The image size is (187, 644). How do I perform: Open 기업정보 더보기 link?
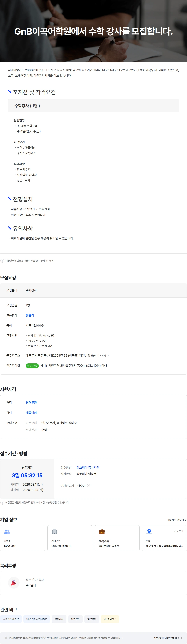coord(176,520)
